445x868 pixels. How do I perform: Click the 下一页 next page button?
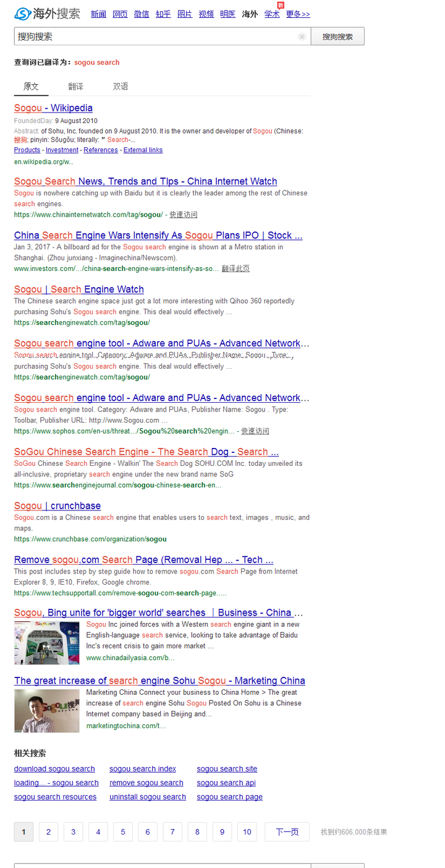click(x=287, y=831)
